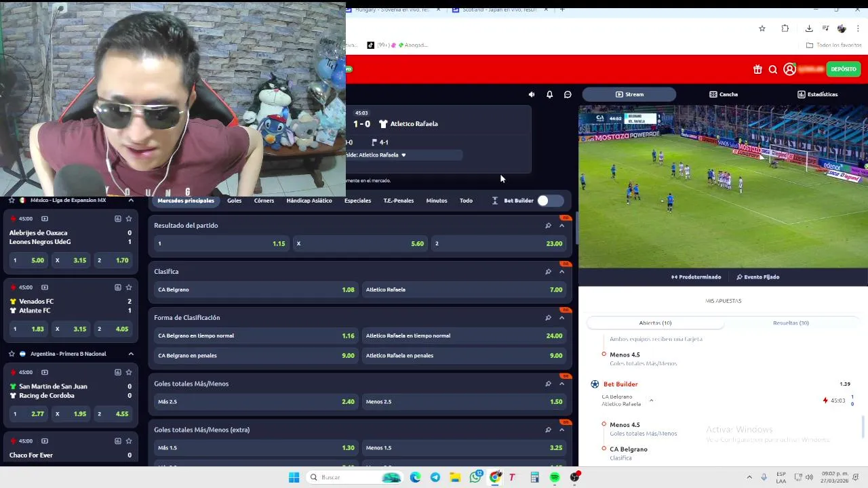The image size is (868, 488).
Task: Open File Explorer from the taskbar
Action: coord(455,477)
